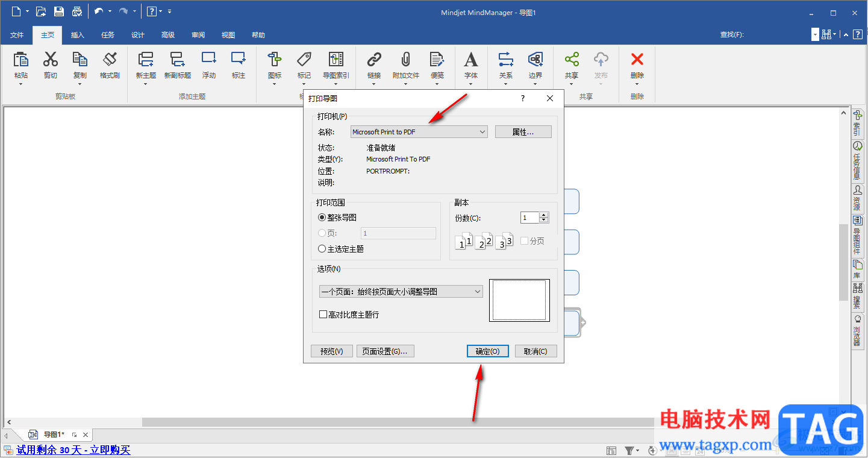The image size is (868, 458).
Task: Open the Find (查找) search history dropdown
Action: (x=815, y=35)
